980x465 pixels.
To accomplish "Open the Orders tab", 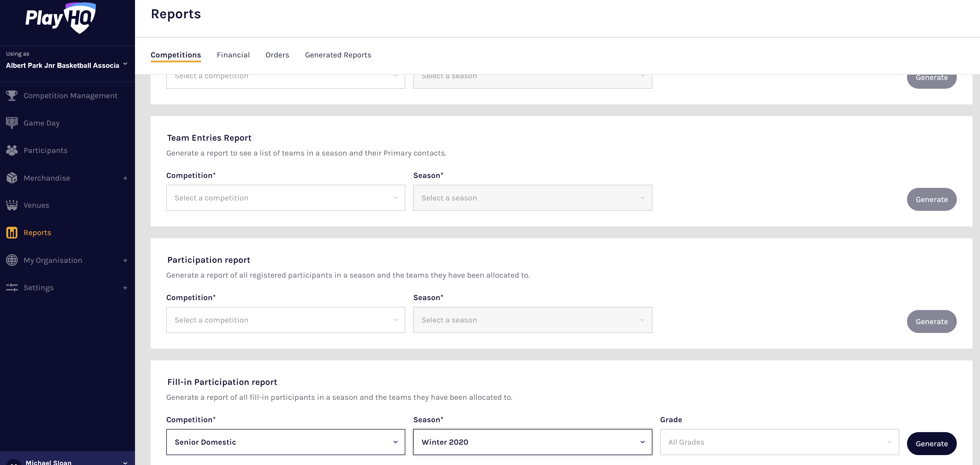I will click(x=277, y=55).
